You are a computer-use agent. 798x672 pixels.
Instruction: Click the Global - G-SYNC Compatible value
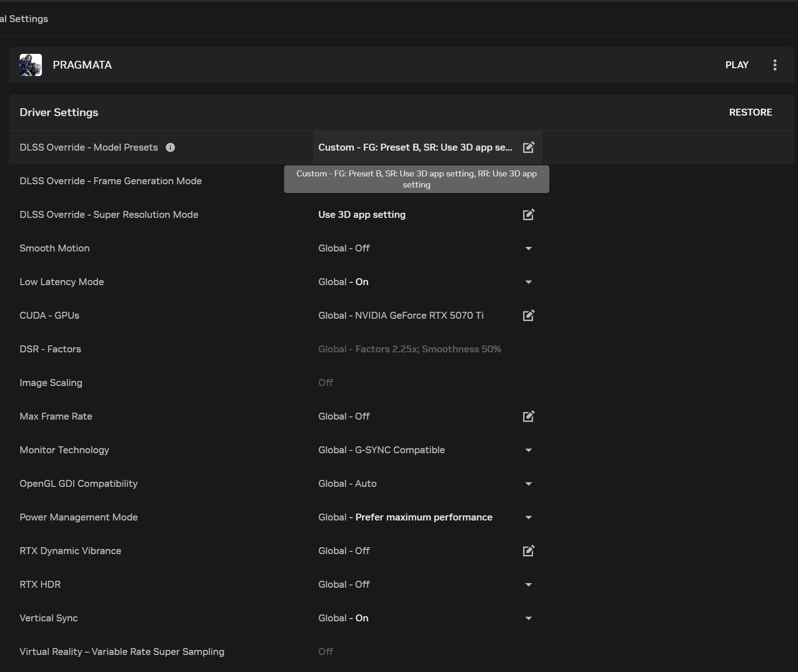pyautogui.click(x=382, y=450)
